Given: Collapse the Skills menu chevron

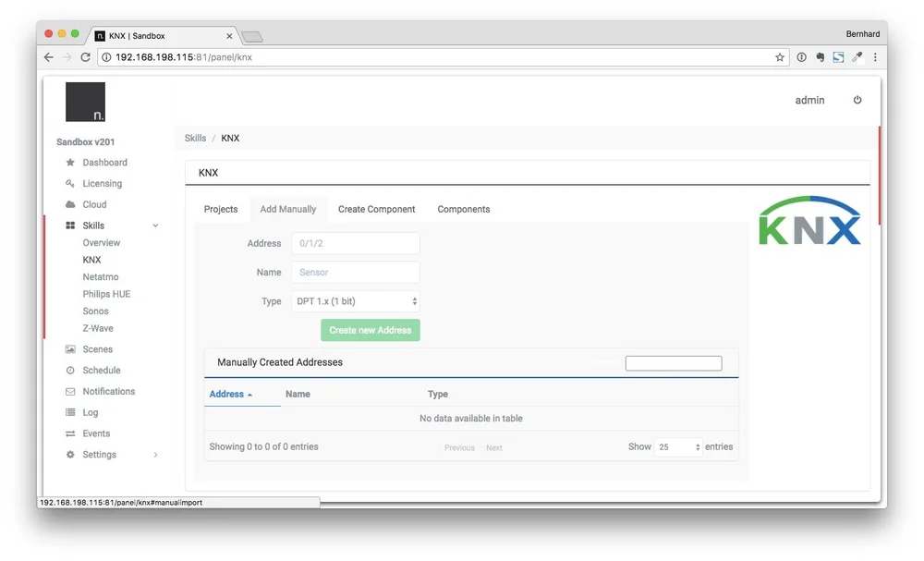Looking at the screenshot, I should [155, 226].
